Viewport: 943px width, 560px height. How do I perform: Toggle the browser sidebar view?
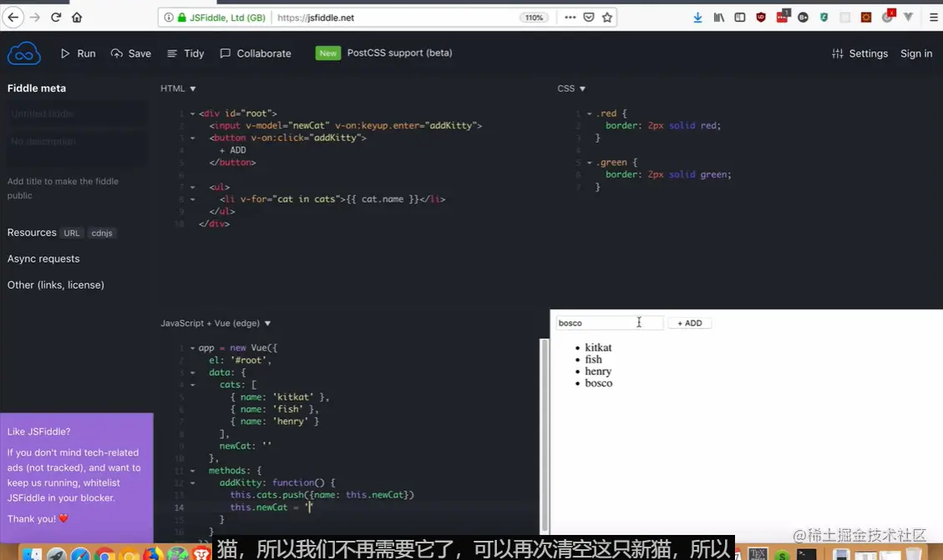coord(740,18)
